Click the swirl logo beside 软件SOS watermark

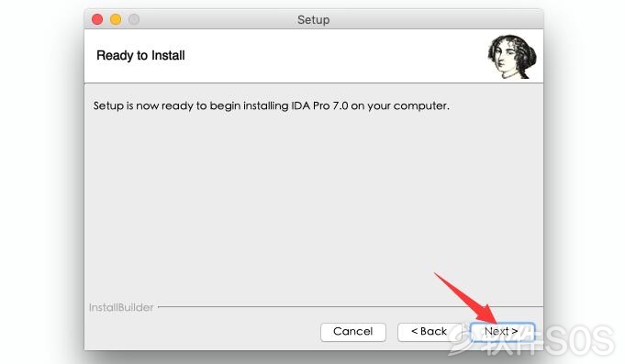[x=464, y=341]
